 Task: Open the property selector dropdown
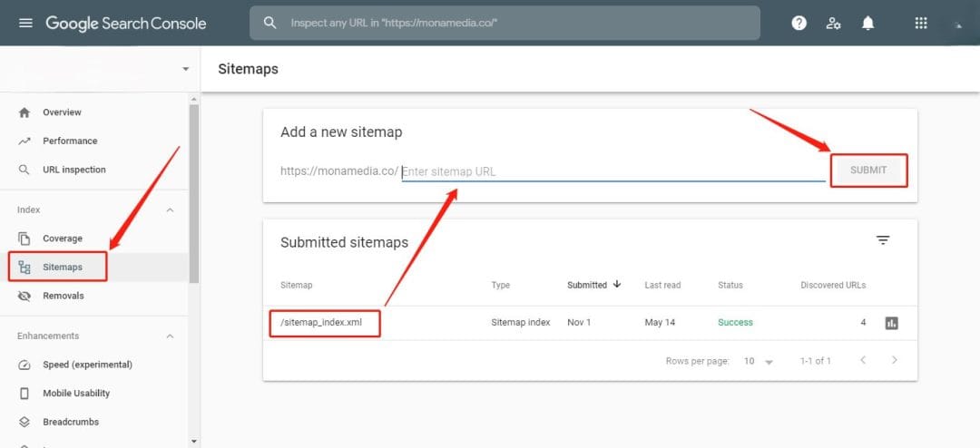point(185,69)
